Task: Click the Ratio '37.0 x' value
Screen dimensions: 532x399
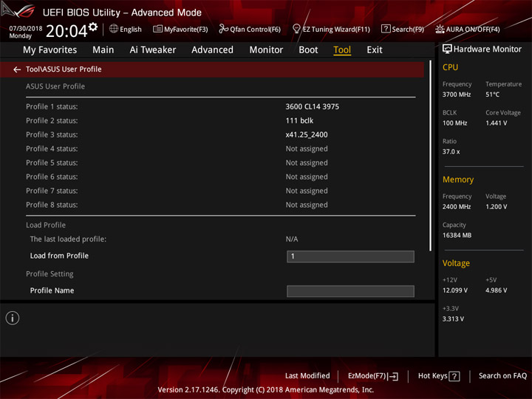Action: click(451, 151)
